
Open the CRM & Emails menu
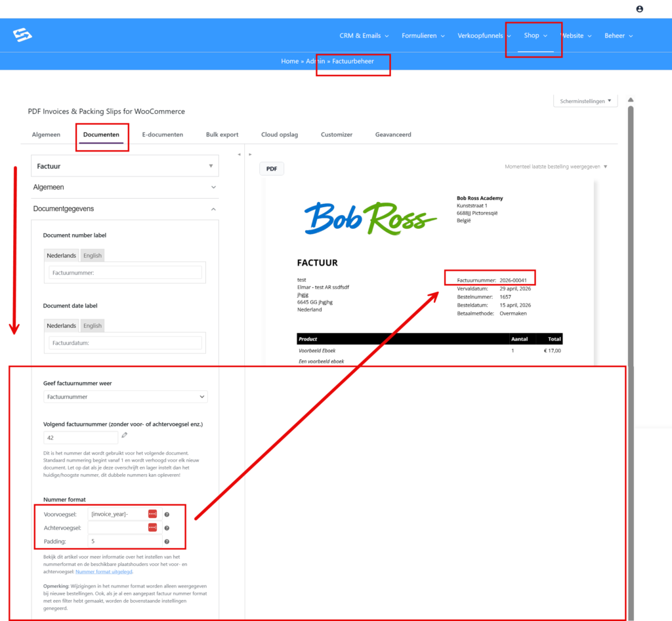pyautogui.click(x=364, y=35)
